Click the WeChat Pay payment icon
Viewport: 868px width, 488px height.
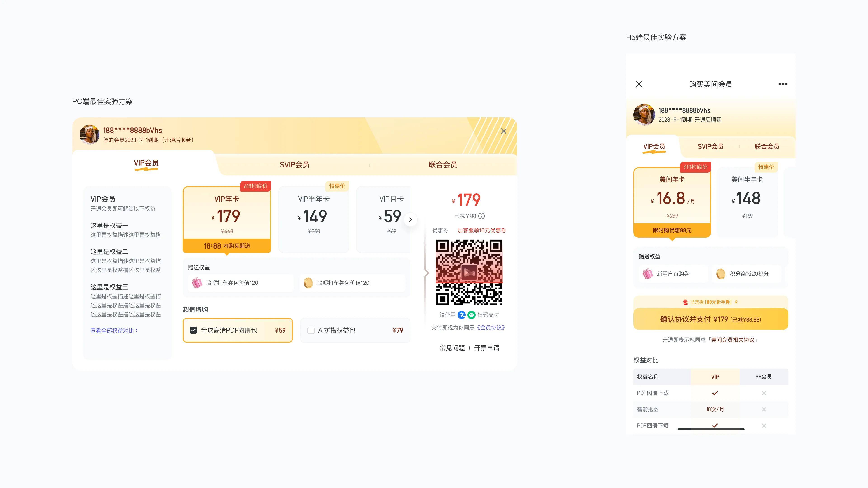[471, 315]
